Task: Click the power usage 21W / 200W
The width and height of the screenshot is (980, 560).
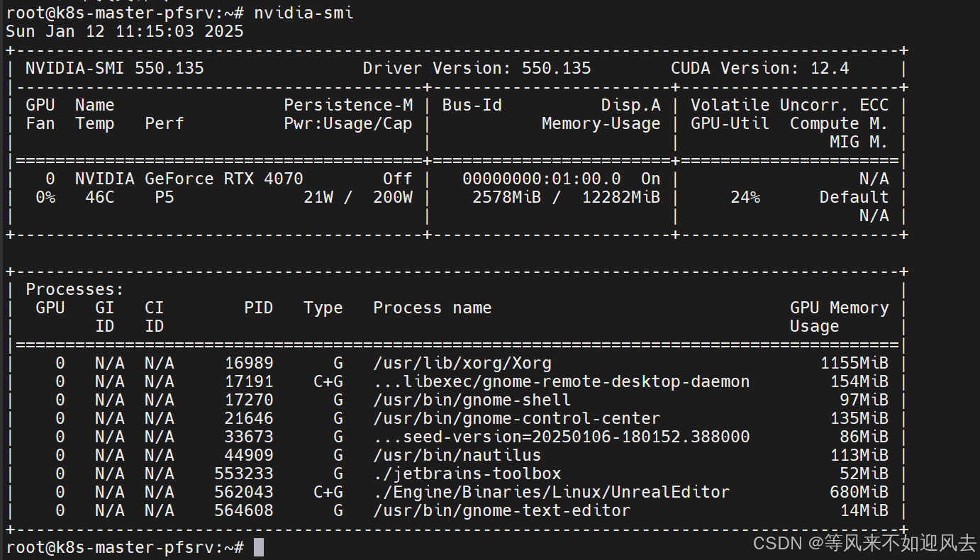Action: pyautogui.click(x=358, y=197)
